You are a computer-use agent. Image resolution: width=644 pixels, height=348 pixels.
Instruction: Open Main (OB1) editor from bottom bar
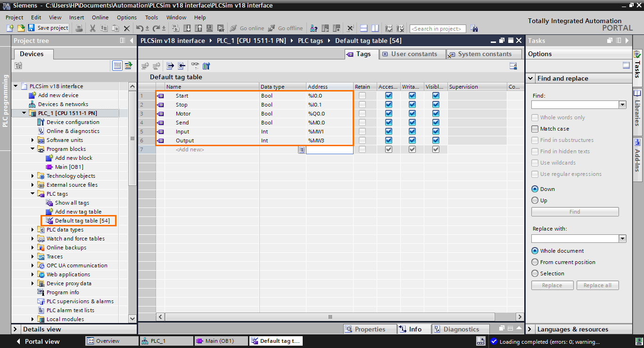point(221,341)
